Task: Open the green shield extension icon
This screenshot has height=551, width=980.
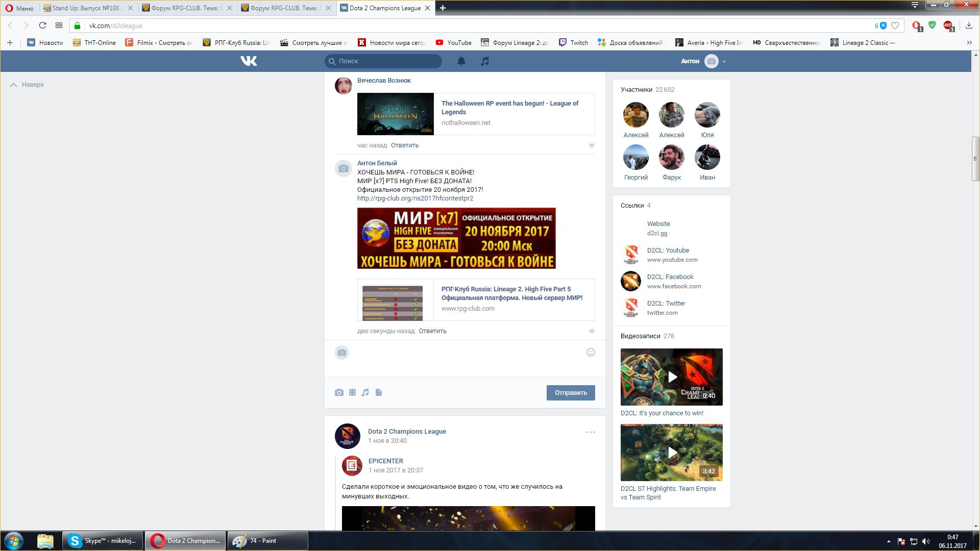Action: click(x=933, y=25)
